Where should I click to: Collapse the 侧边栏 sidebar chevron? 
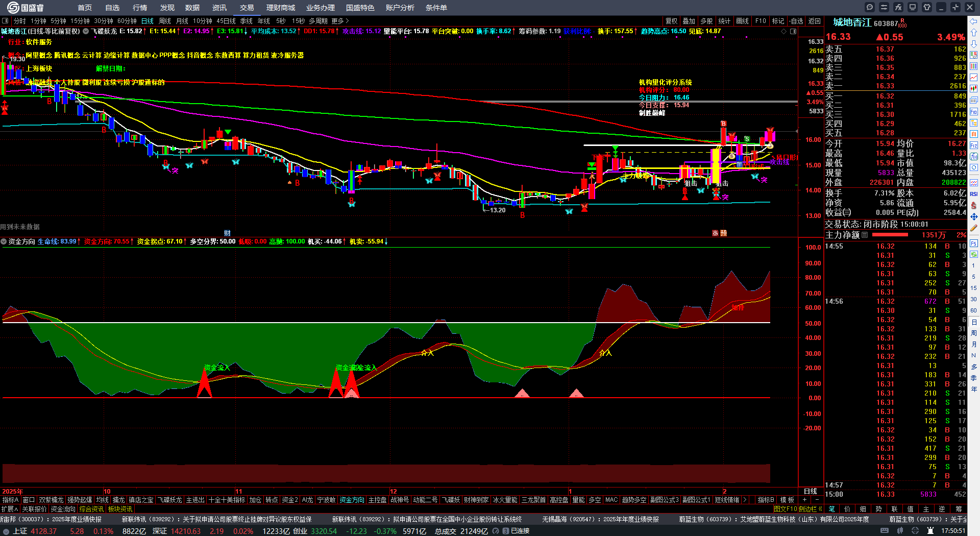pyautogui.click(x=820, y=509)
